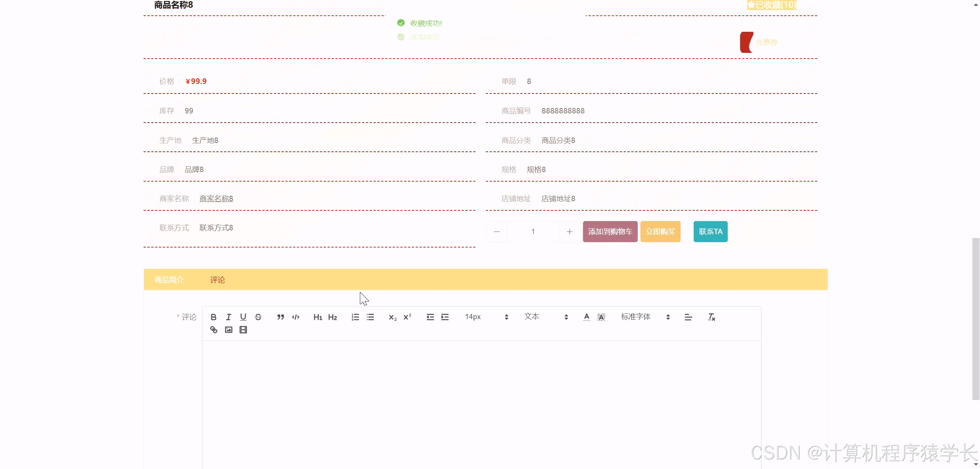Click the page vertical scrollbar thumb
This screenshot has height=469, width=980.
[976, 319]
